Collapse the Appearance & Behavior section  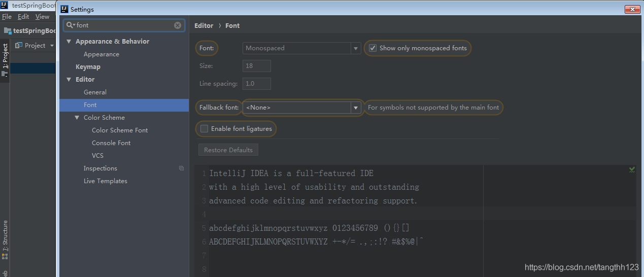pyautogui.click(x=69, y=42)
